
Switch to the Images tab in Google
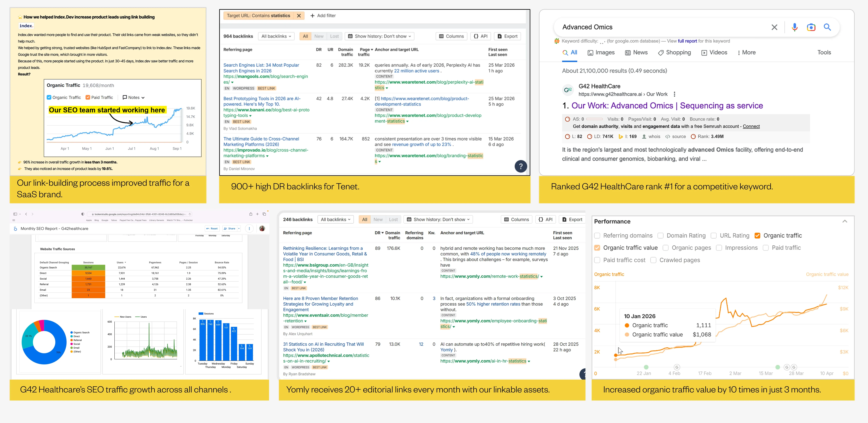[601, 52]
